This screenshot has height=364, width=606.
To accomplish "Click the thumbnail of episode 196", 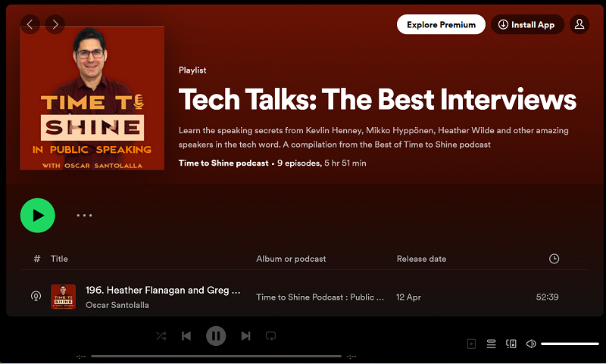I will pyautogui.click(x=64, y=297).
